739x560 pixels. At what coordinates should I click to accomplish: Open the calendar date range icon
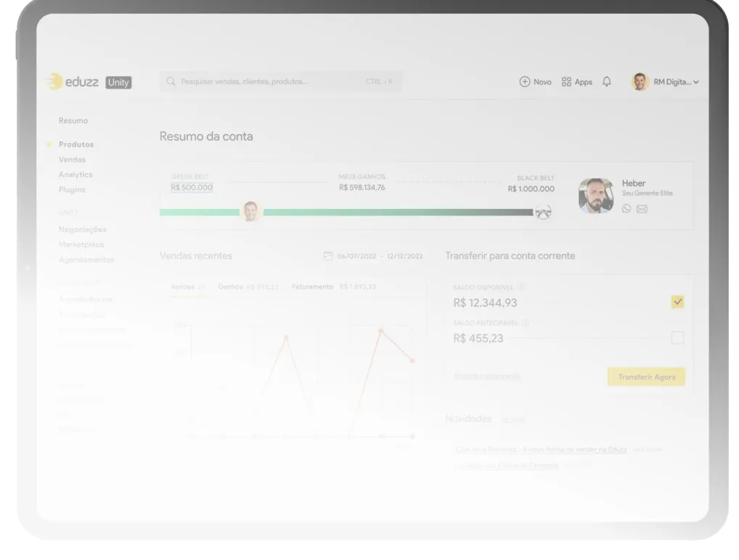click(328, 256)
